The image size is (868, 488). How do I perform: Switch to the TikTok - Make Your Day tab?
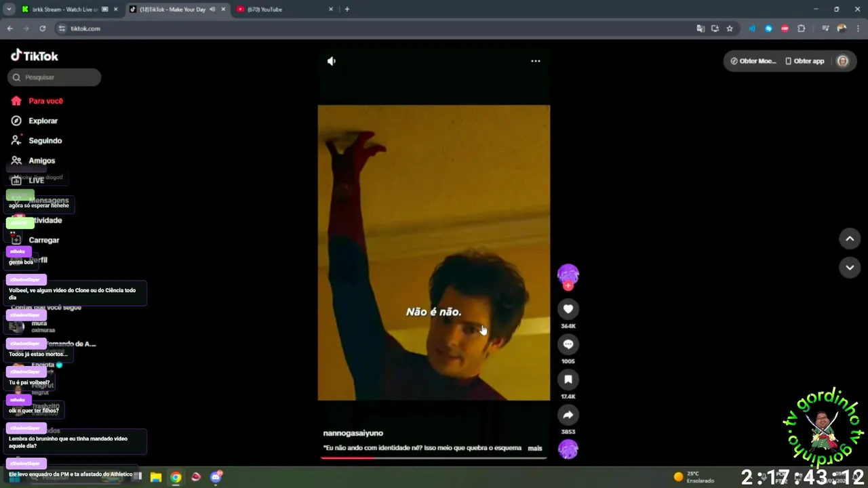[178, 9]
